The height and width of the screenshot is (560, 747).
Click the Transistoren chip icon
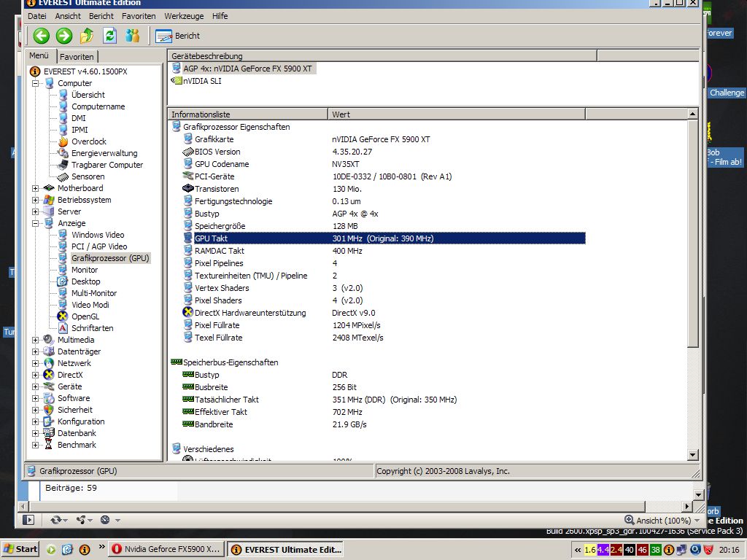coord(187,189)
